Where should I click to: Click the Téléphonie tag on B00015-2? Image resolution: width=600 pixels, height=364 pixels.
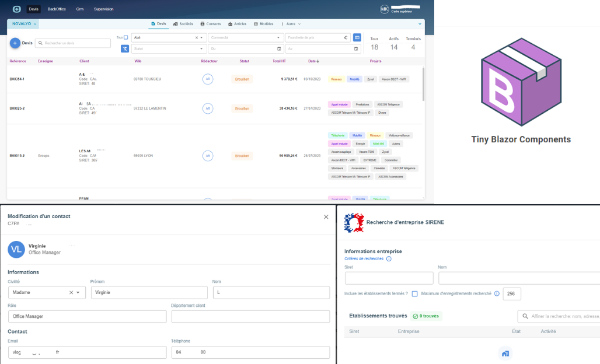338,135
